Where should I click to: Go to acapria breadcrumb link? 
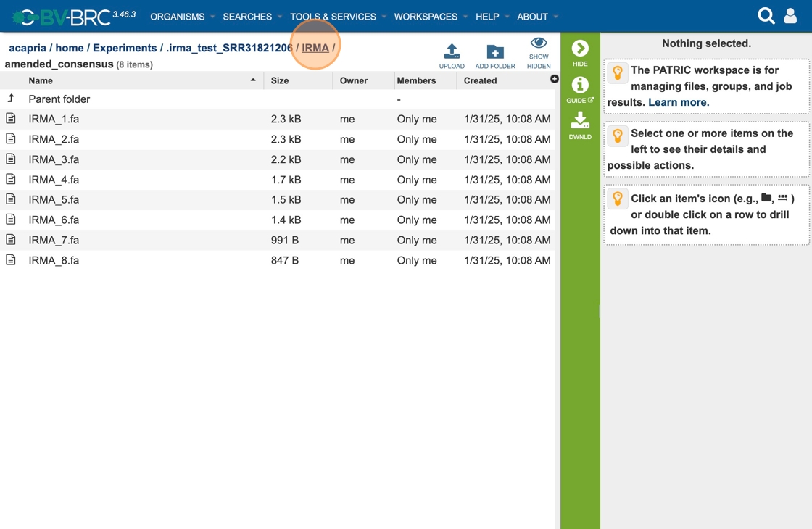(28, 48)
